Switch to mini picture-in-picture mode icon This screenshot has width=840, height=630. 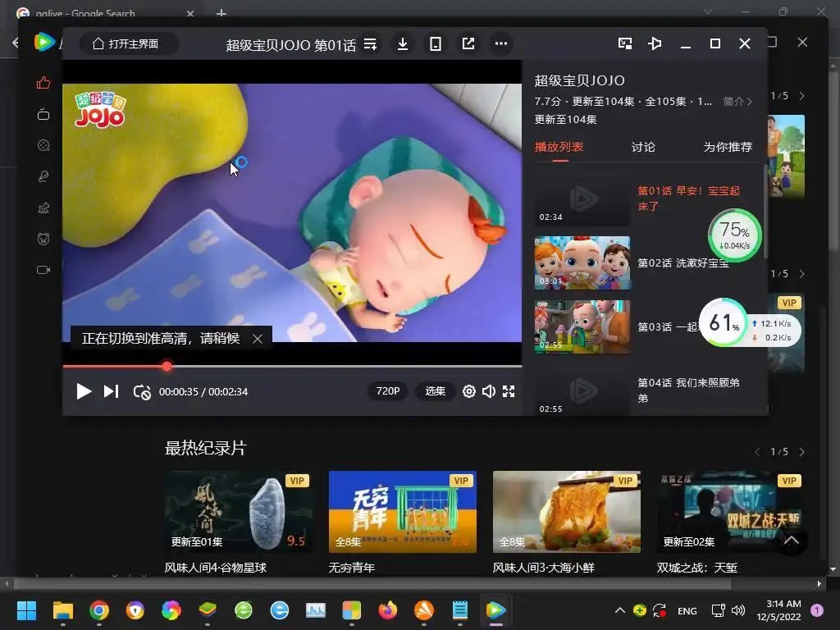point(624,43)
